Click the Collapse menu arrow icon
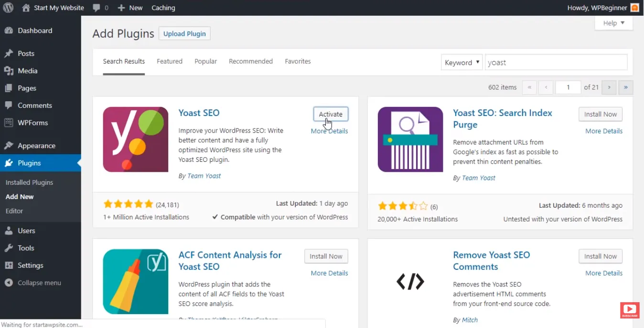The width and height of the screenshot is (644, 328). pyautogui.click(x=9, y=283)
